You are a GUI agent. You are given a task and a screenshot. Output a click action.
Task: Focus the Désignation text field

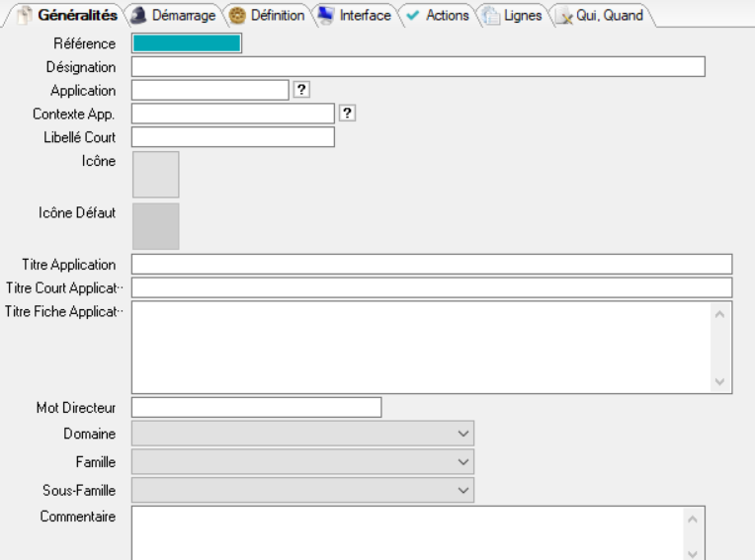click(x=418, y=67)
